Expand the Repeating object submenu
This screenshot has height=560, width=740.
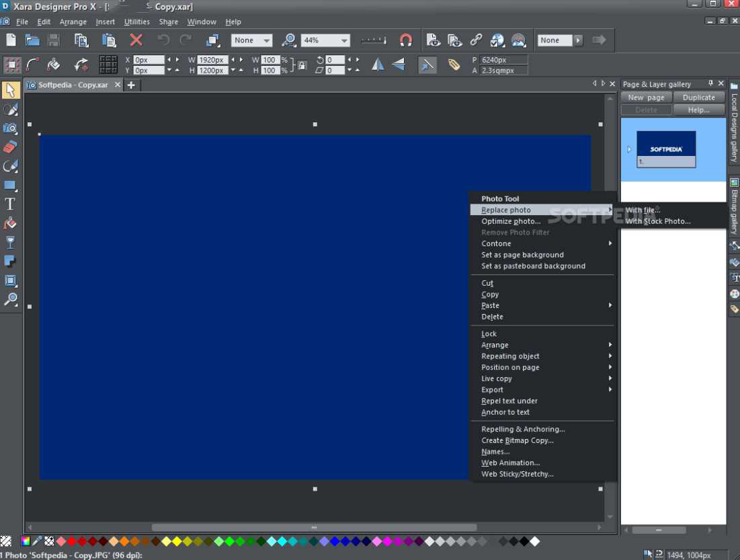coord(542,356)
